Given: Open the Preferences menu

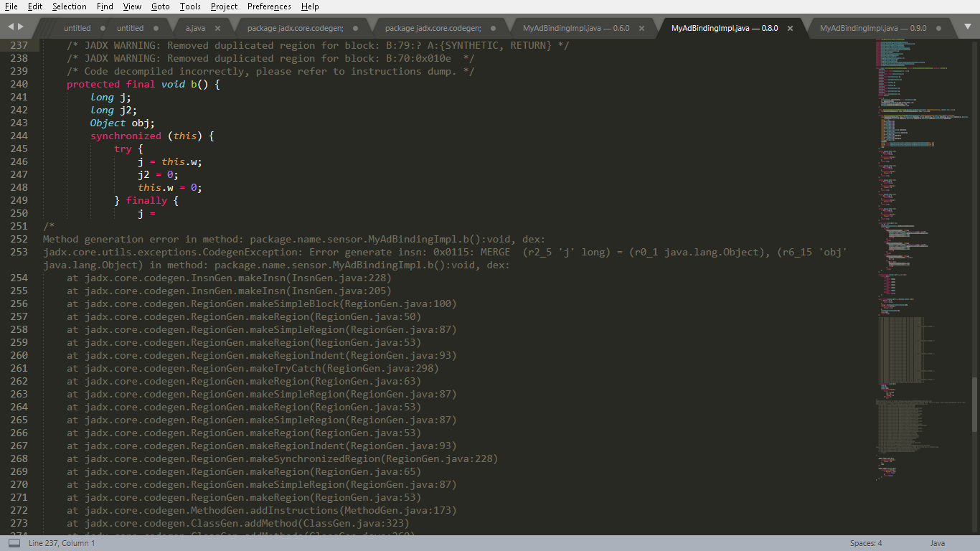Looking at the screenshot, I should pyautogui.click(x=269, y=6).
